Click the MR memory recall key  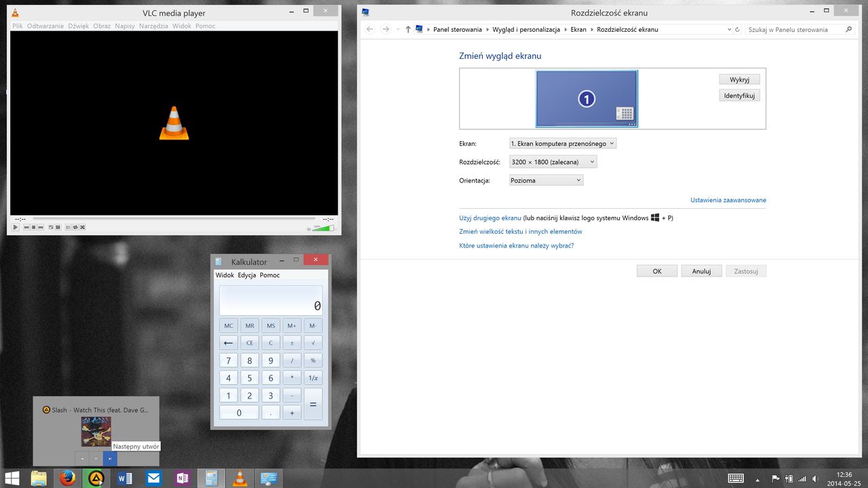250,325
